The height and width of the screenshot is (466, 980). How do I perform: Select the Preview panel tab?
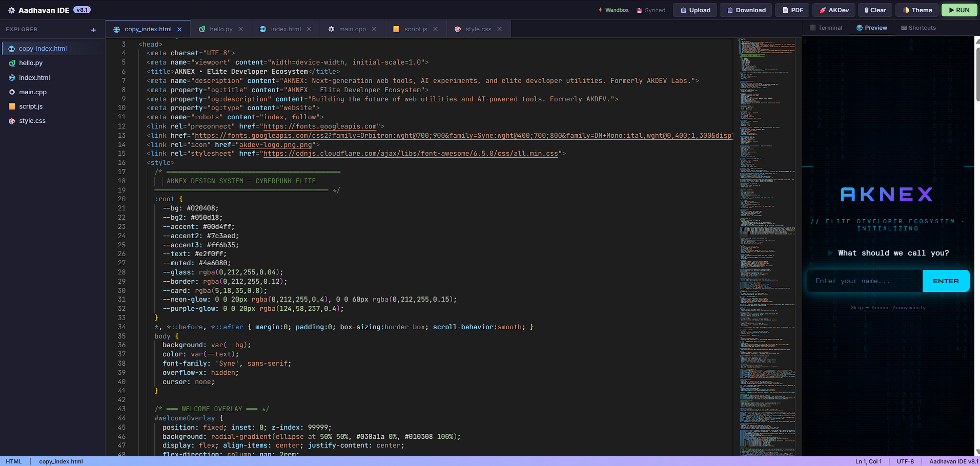coord(872,28)
